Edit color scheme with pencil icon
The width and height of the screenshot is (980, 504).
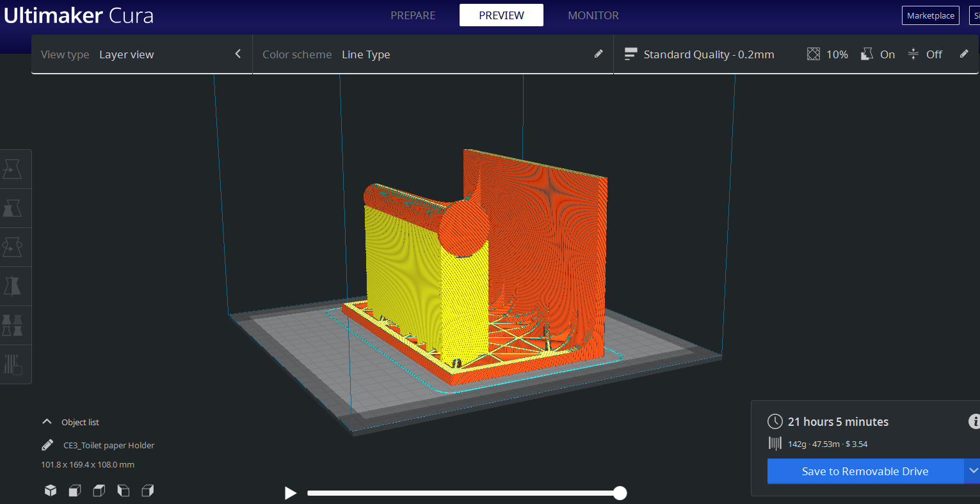pyautogui.click(x=598, y=54)
